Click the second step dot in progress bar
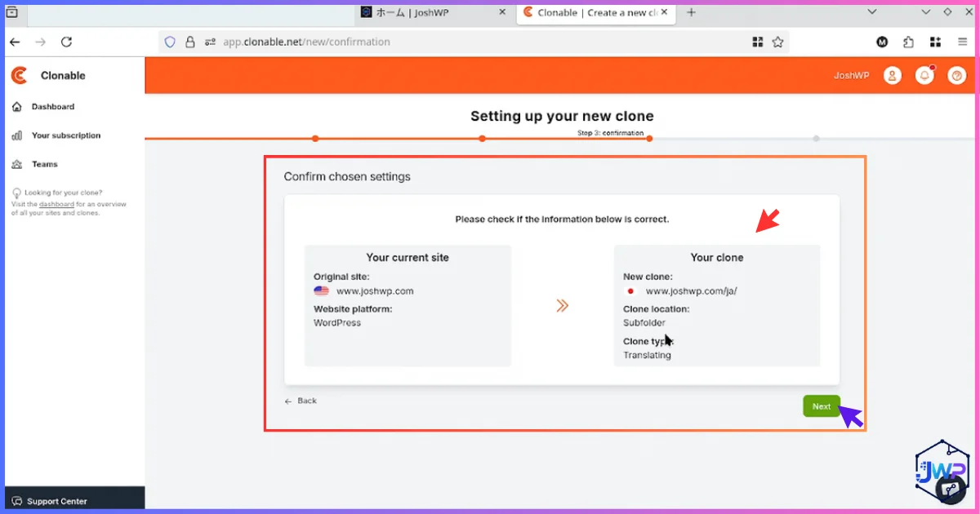Screen dimensions: 980x514 click(483, 139)
